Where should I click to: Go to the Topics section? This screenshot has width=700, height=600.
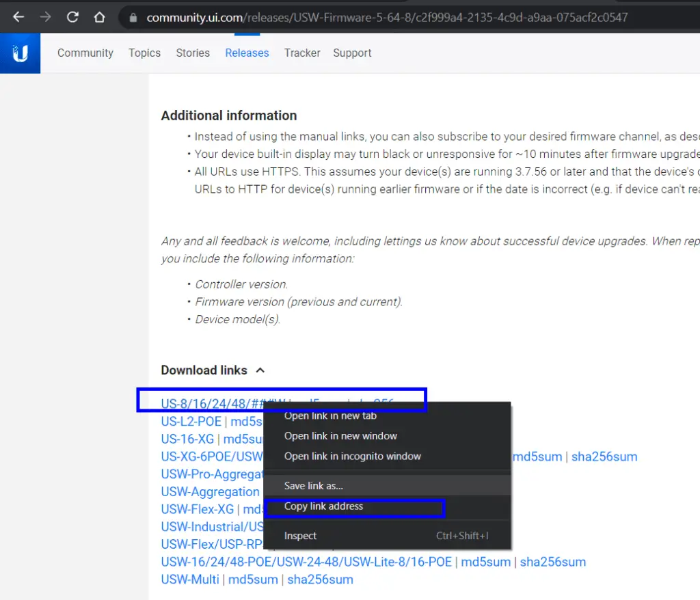(x=144, y=53)
